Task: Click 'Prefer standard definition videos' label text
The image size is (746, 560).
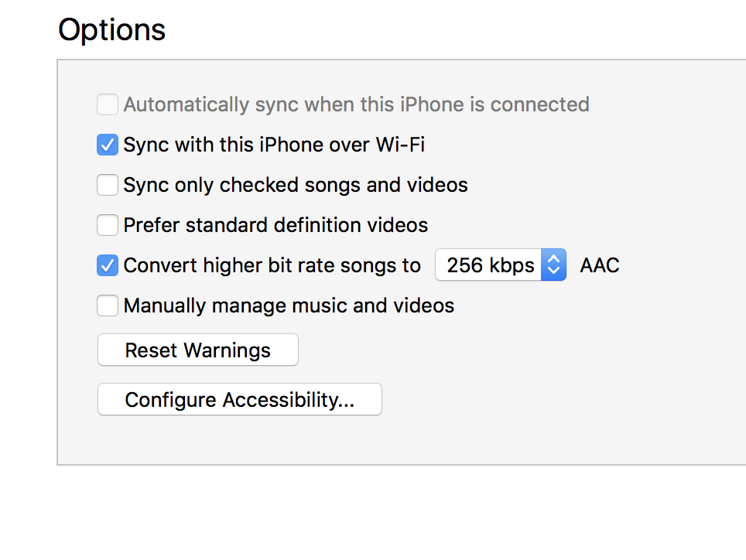Action: [275, 225]
